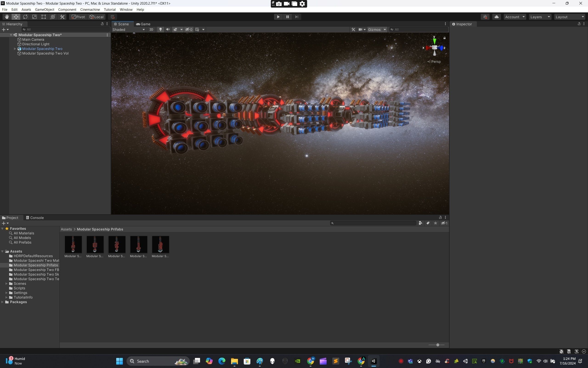Toggle scene effects like skybox
The width and height of the screenshot is (588, 368).
coord(175,29)
